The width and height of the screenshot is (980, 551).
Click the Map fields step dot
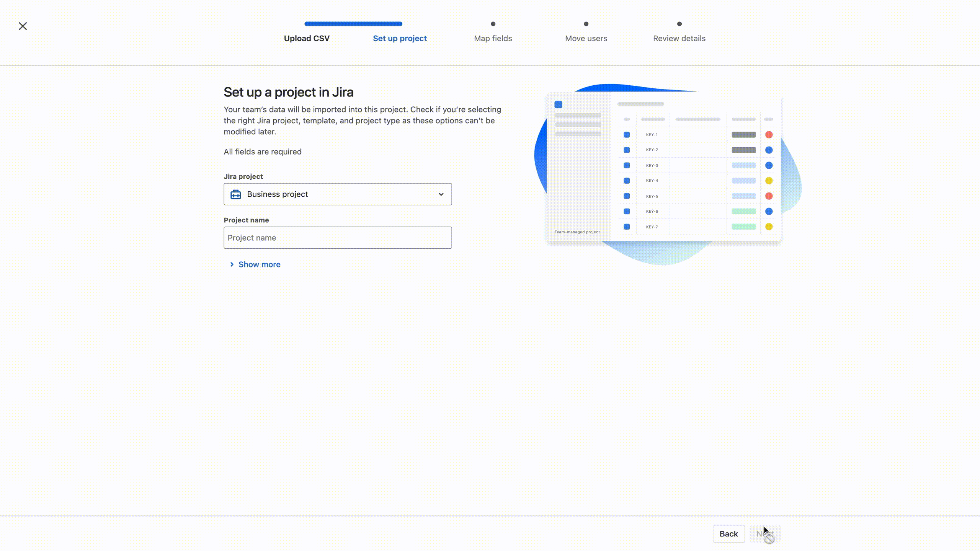[493, 24]
